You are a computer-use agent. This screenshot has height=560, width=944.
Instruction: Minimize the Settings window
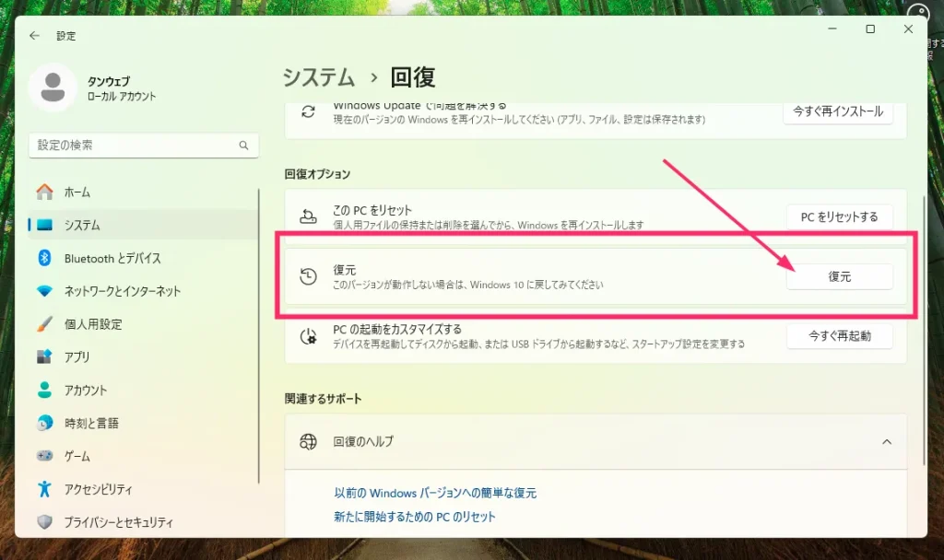point(832,29)
